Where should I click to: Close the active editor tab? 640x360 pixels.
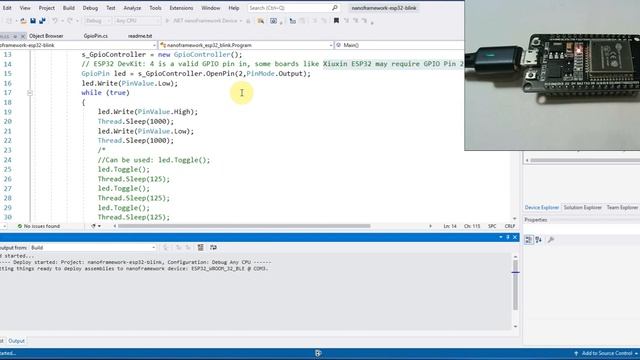point(23,36)
